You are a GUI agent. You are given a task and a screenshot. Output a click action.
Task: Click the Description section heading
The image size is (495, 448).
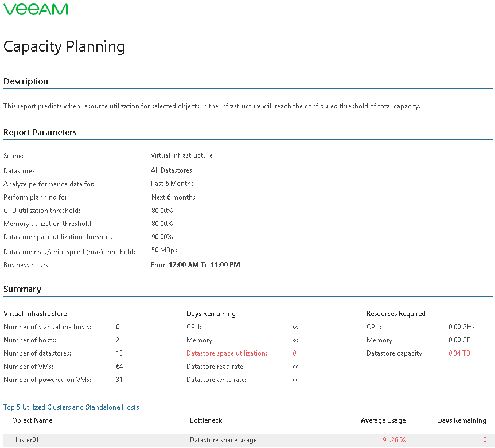pyautogui.click(x=26, y=81)
